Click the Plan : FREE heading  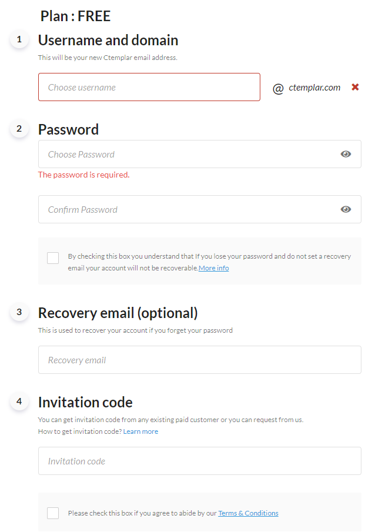pyautogui.click(x=75, y=16)
